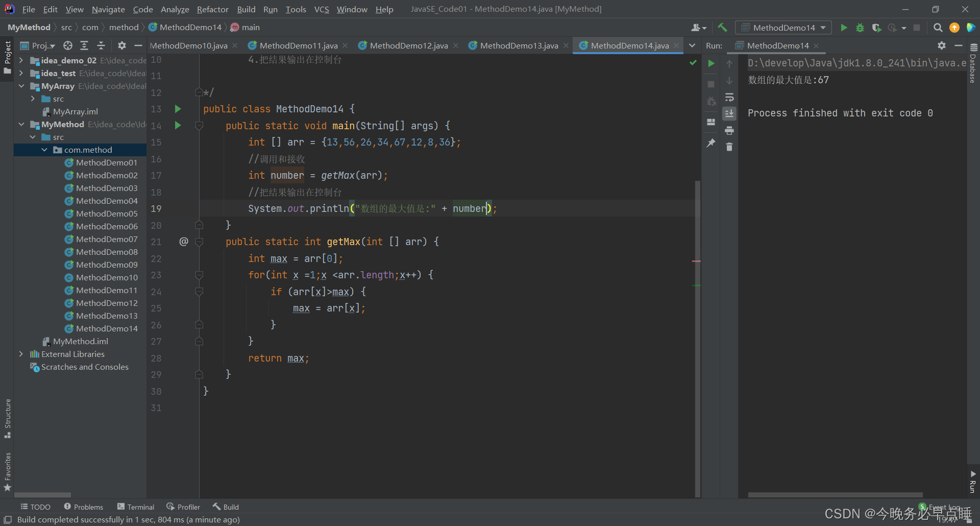980x526 pixels.
Task: Expand idea_demo_02 project node
Action: click(x=21, y=60)
